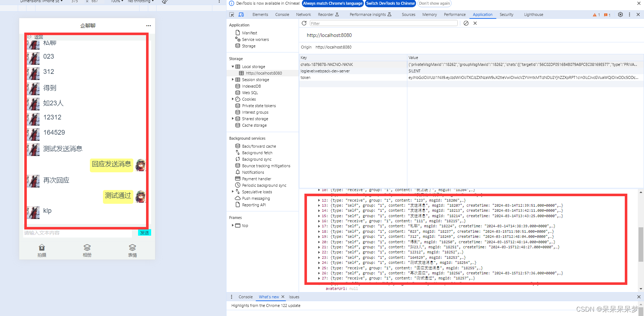Image resolution: width=644 pixels, height=316 pixels.
Task: Open the Security tab
Action: coord(506,15)
